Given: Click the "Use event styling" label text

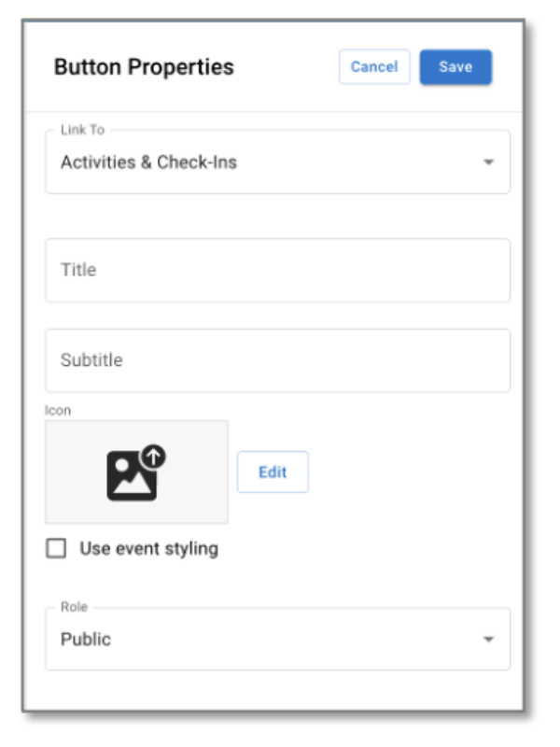Looking at the screenshot, I should click(x=148, y=548).
